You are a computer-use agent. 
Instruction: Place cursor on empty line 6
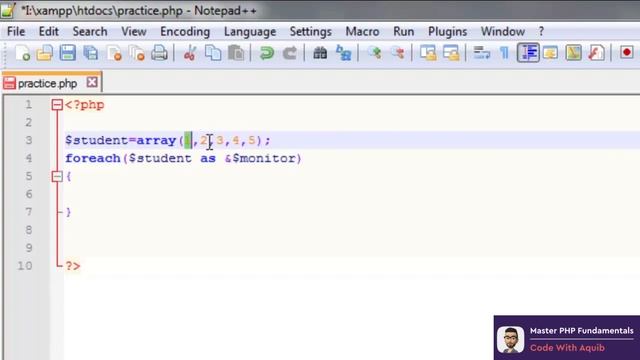tap(351, 194)
